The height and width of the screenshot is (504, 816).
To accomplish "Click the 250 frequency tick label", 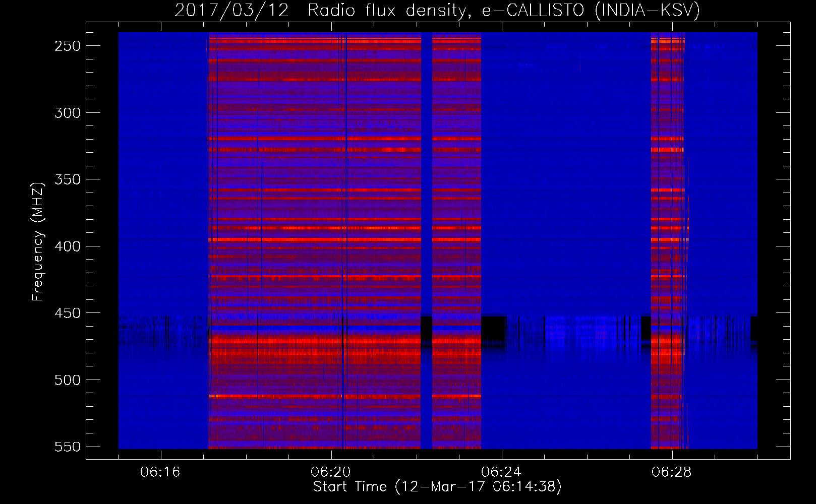I will (68, 46).
